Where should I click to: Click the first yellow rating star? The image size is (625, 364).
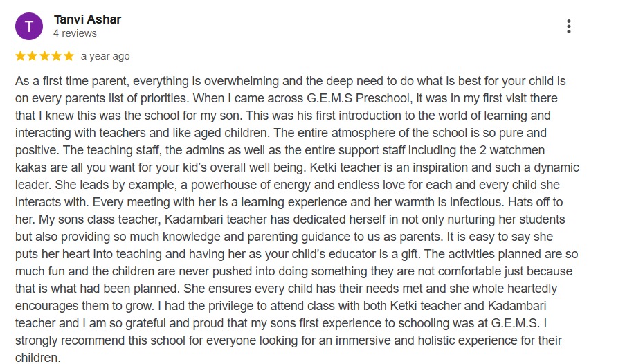pyautogui.click(x=21, y=56)
